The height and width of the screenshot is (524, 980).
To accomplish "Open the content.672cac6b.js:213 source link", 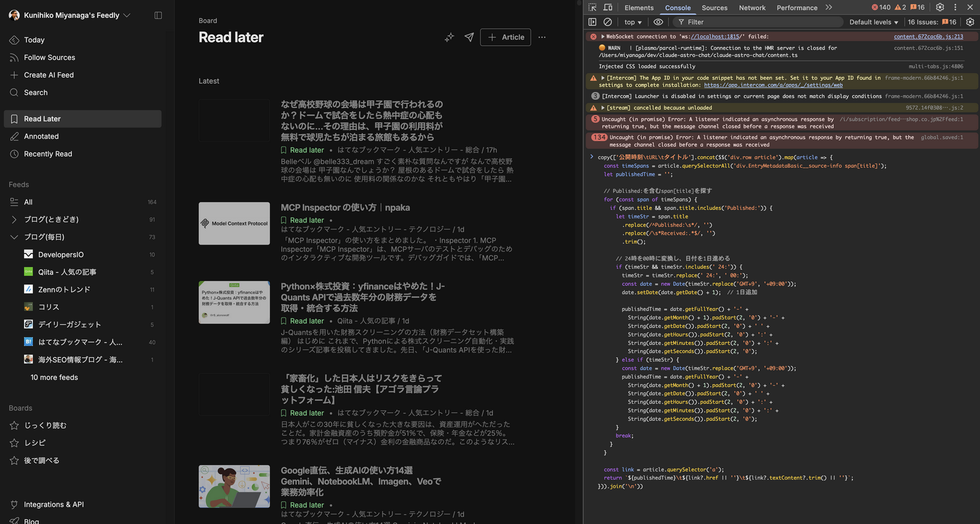I will [928, 37].
